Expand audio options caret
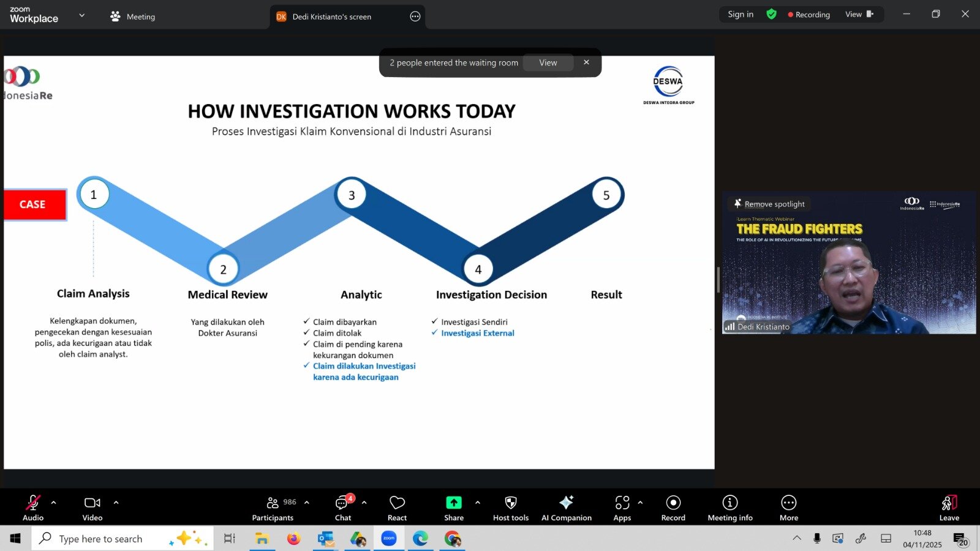 pos(54,503)
